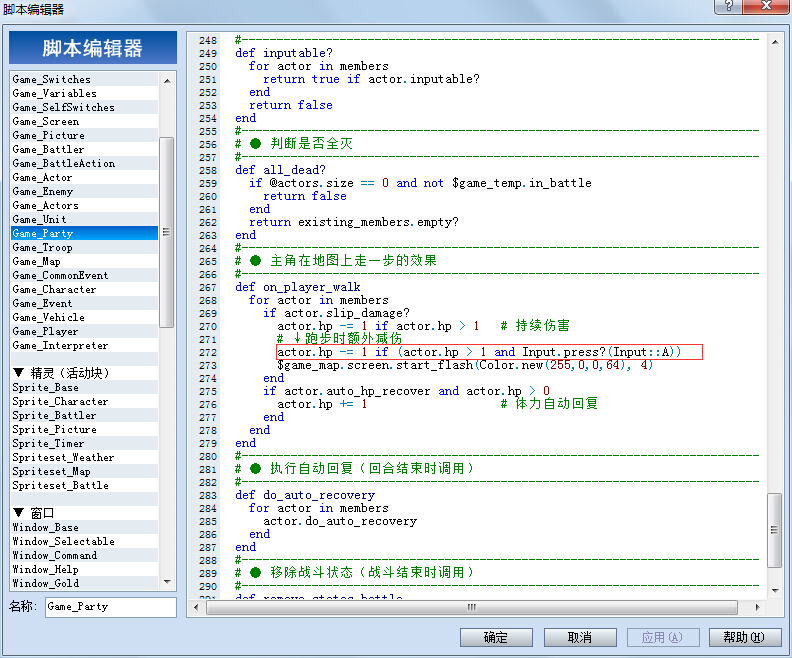The height and width of the screenshot is (658, 792).
Task: Select Game_Screen script
Action: pos(84,122)
